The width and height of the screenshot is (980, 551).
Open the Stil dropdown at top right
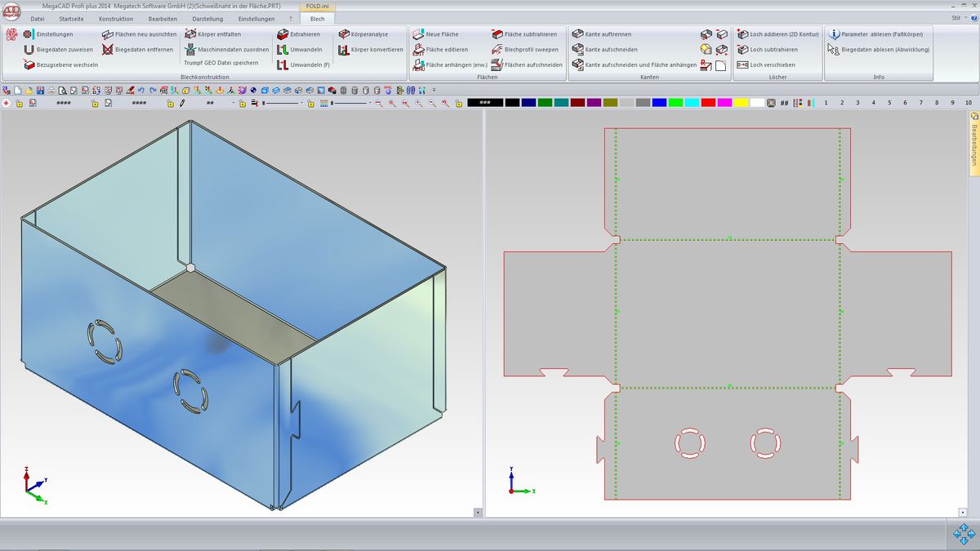tap(958, 18)
